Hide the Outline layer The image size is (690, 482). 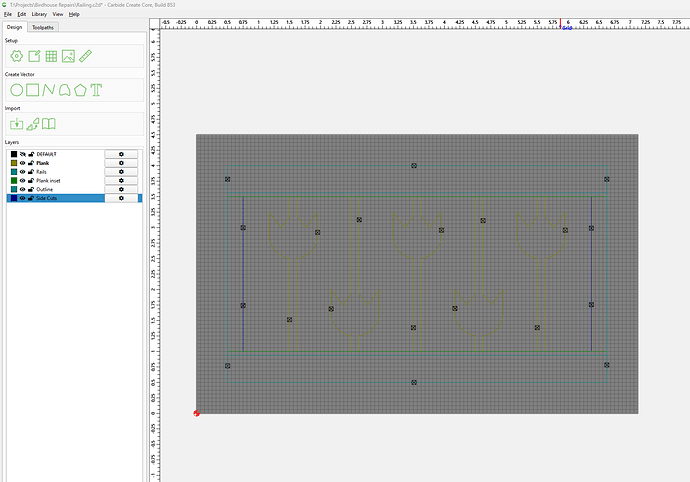point(22,189)
